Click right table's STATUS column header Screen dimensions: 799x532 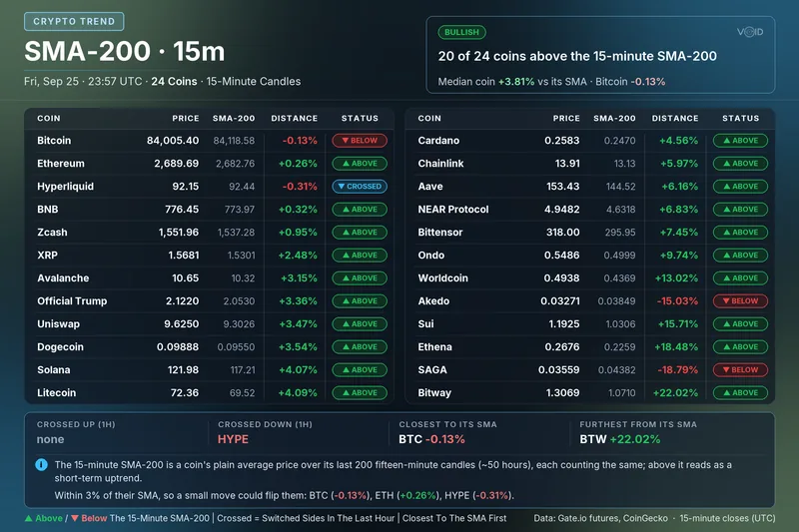[x=740, y=118]
